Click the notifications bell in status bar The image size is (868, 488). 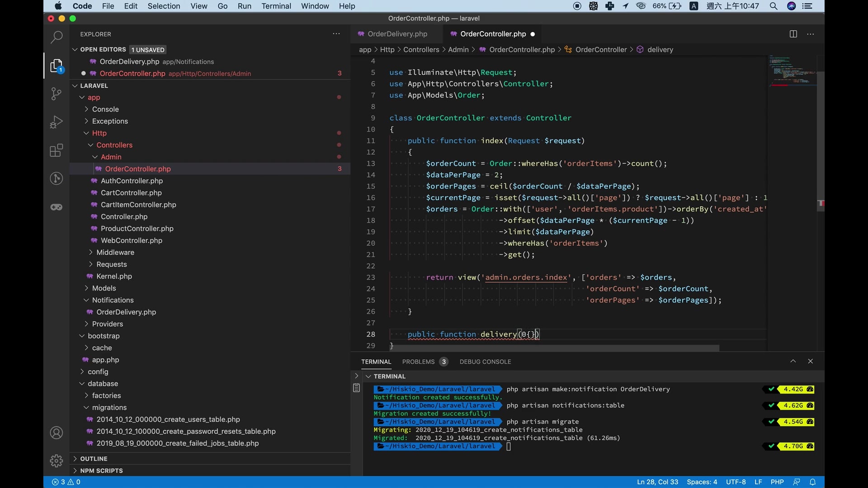(812, 482)
